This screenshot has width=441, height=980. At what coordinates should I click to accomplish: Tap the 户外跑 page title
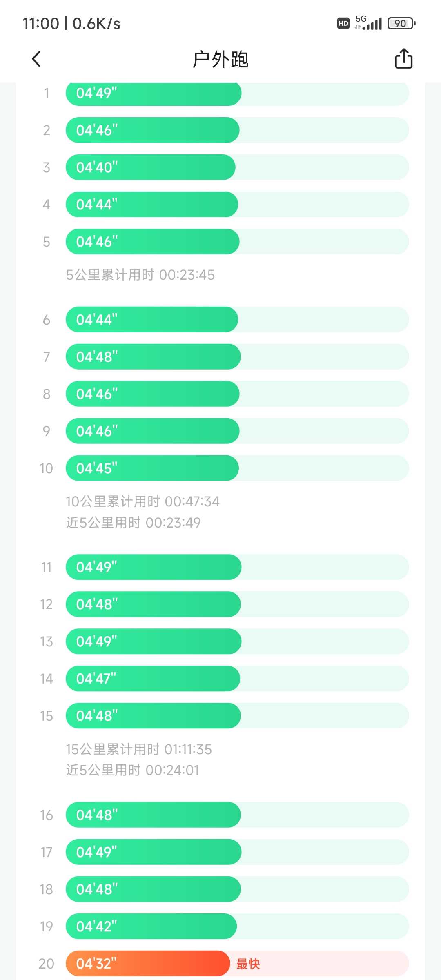(x=220, y=59)
